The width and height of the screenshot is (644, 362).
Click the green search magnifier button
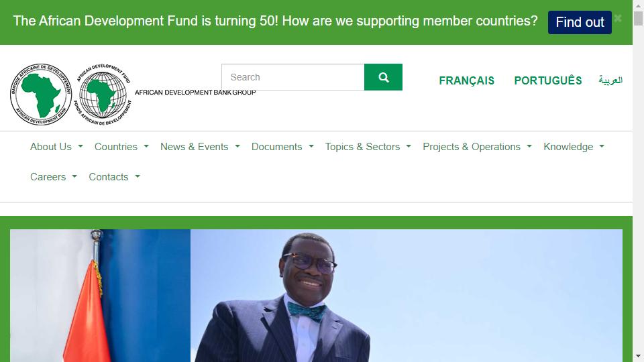[x=383, y=77]
